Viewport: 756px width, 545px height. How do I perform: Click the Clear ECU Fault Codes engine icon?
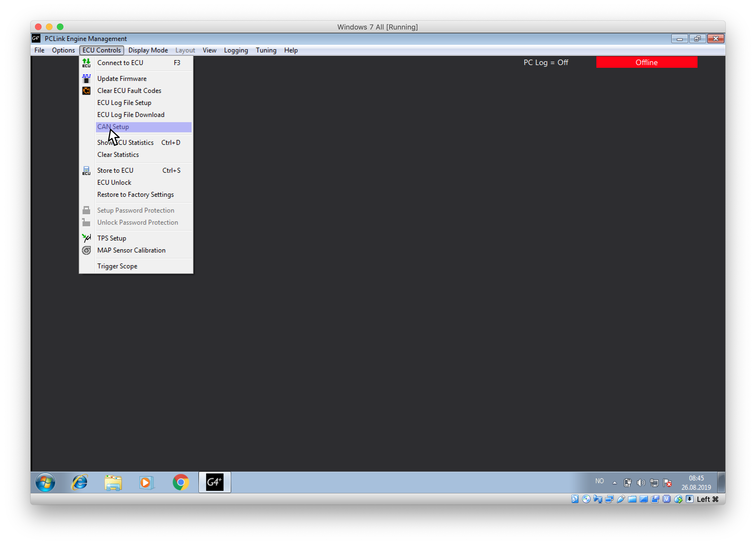coord(86,91)
